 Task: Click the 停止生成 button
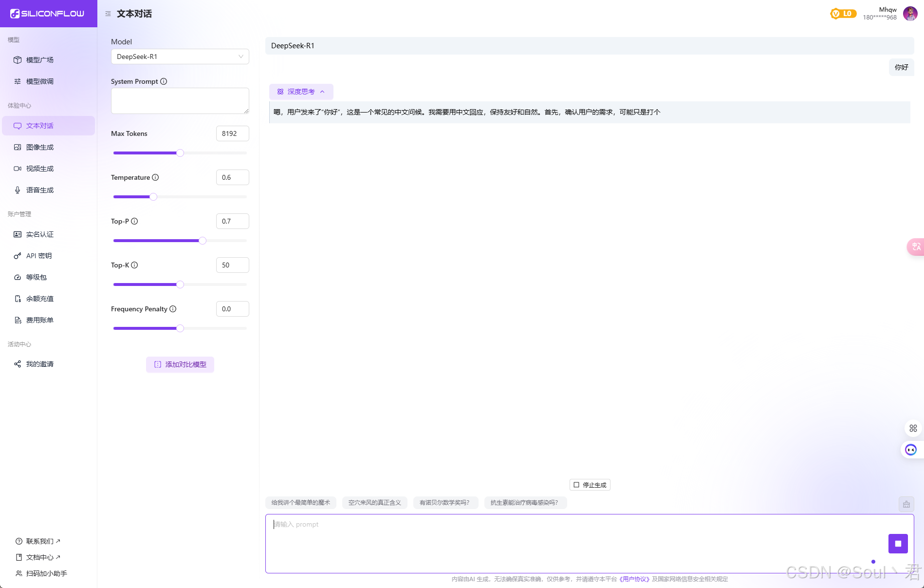(590, 485)
